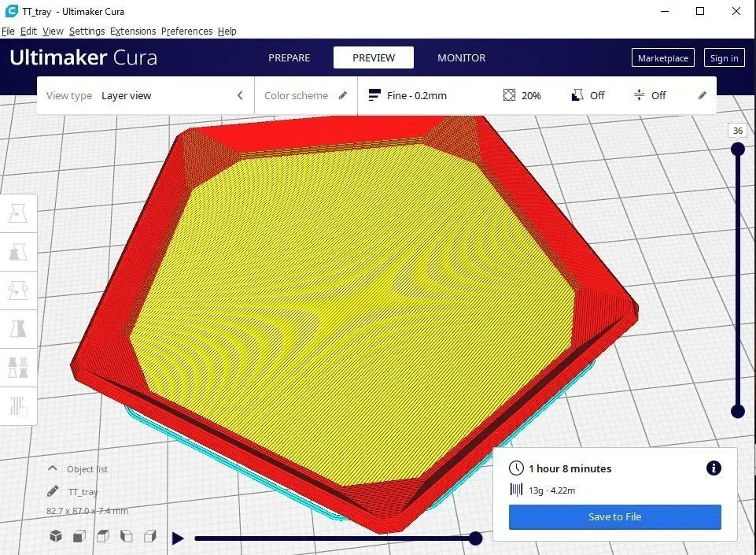756x555 pixels.
Task: Switch to 3D perspective view cube icon
Action: (56, 536)
